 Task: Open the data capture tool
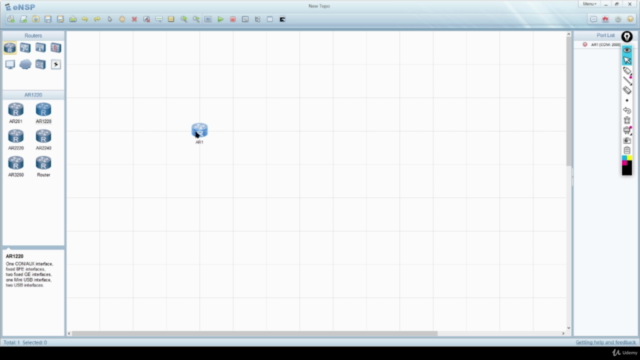[245, 19]
